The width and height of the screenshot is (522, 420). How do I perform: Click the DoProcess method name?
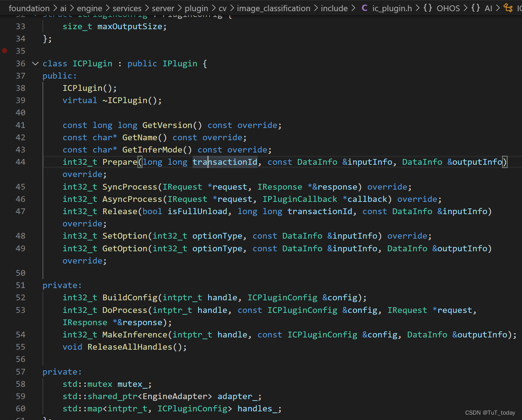pos(125,310)
